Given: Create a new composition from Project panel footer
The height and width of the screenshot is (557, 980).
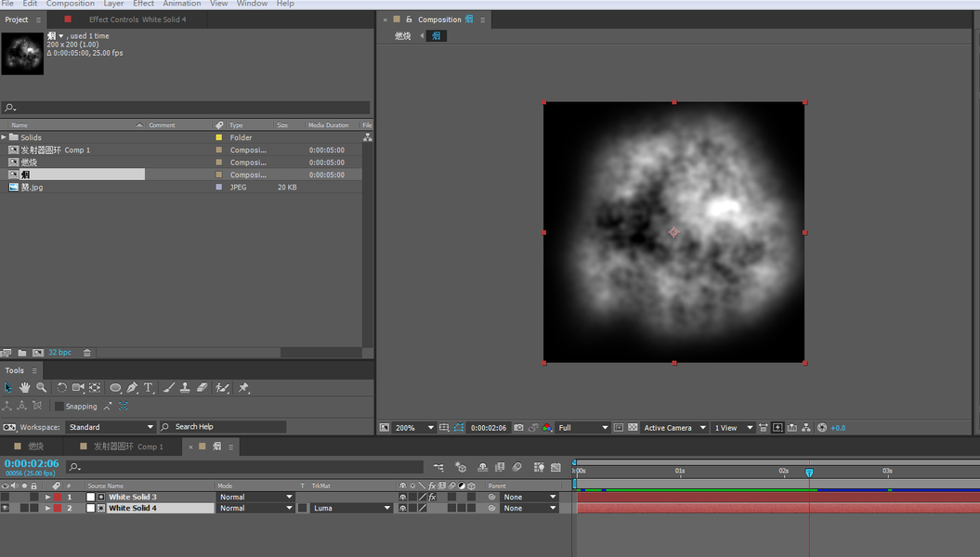Looking at the screenshot, I should [38, 353].
